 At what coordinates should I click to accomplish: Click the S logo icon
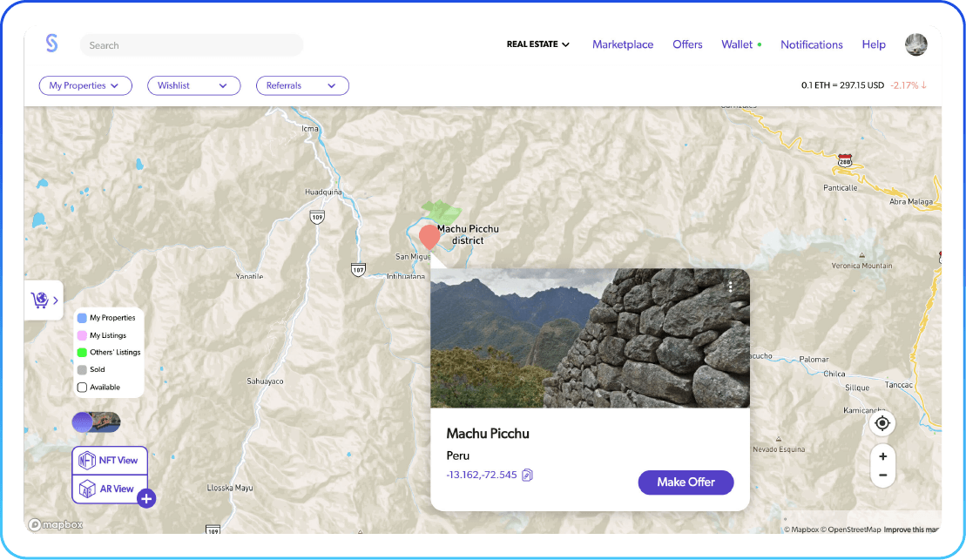click(51, 44)
